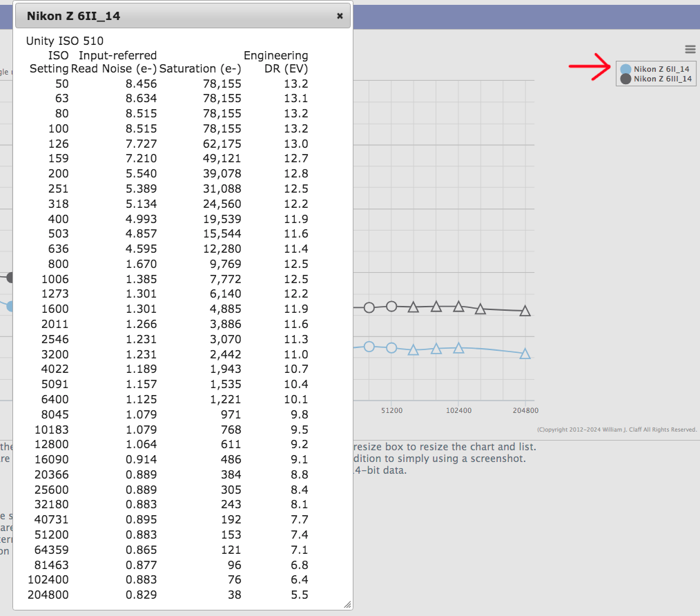
Task: Click filled blue circle at chart's left edge
Action: (x=10, y=307)
